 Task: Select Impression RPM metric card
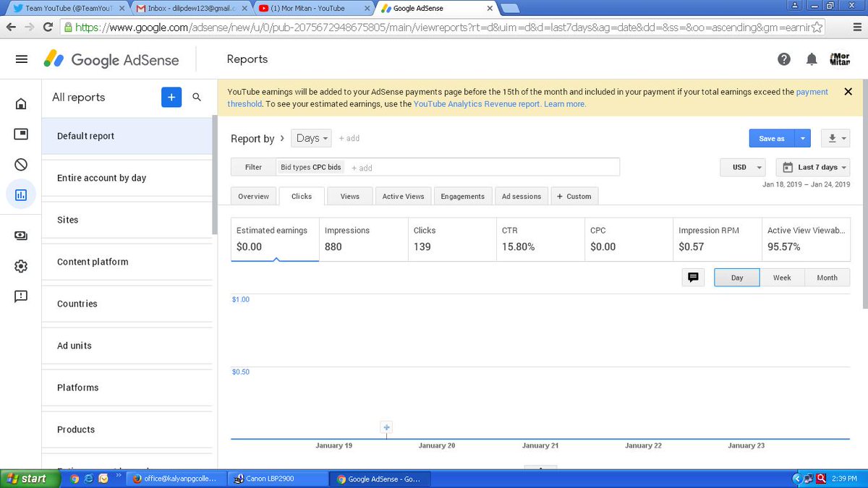[x=718, y=239]
